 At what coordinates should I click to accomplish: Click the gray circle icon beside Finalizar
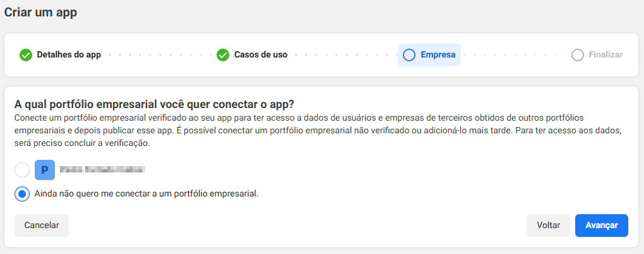pyautogui.click(x=578, y=55)
